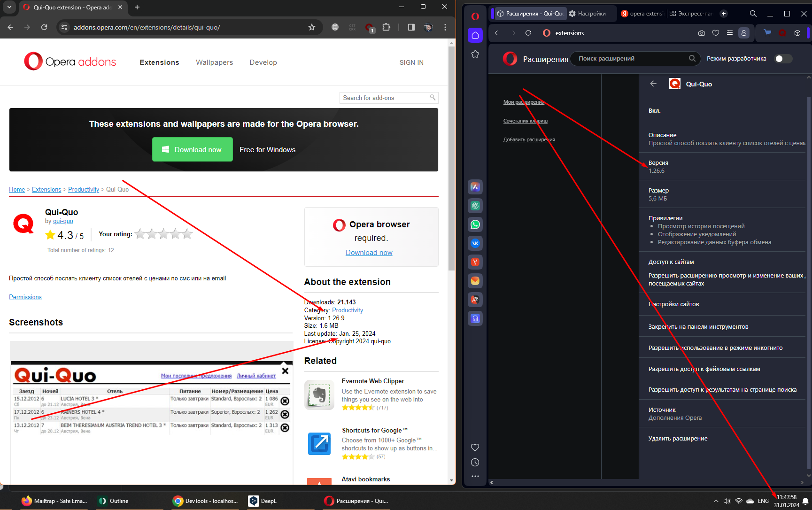Open WhatsApp in Opera sidebar
Image resolution: width=812 pixels, height=510 pixels.
tap(475, 224)
